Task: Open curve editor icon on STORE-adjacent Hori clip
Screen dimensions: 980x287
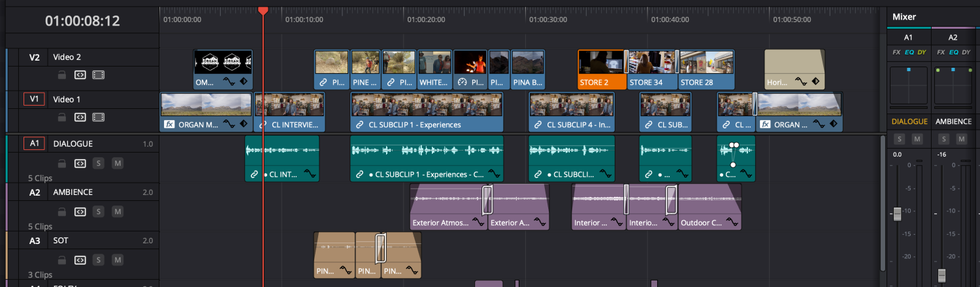Action: 800,82
